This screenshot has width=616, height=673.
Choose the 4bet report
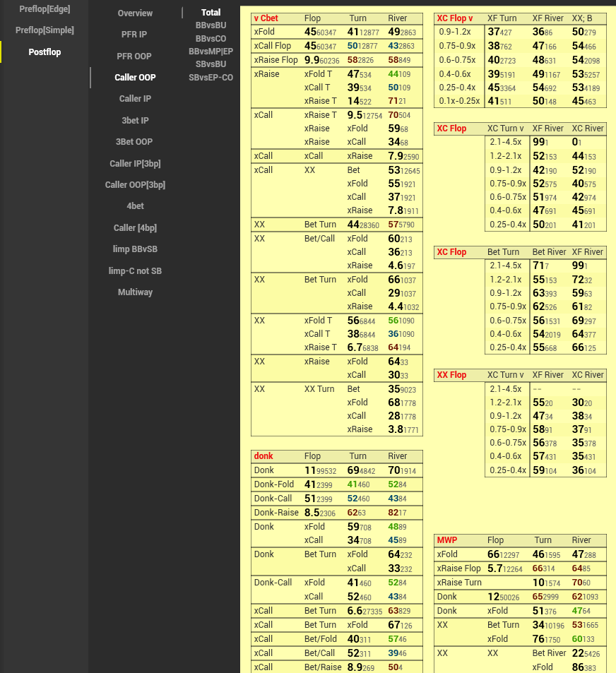click(x=135, y=206)
